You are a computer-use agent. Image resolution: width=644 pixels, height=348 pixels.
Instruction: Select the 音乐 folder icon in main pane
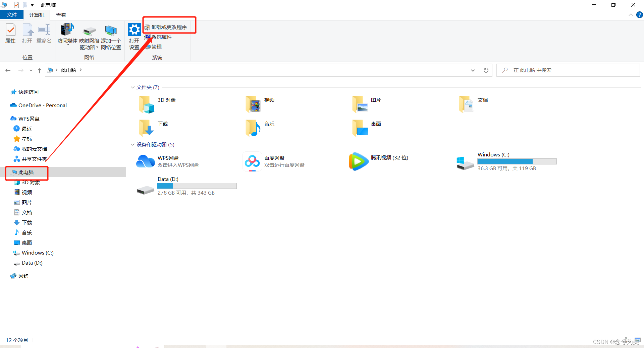tap(253, 128)
